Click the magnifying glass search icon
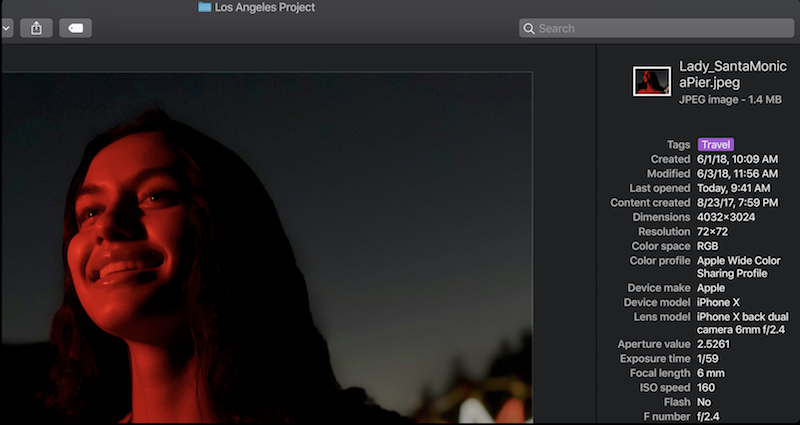This screenshot has width=800, height=425. click(529, 28)
